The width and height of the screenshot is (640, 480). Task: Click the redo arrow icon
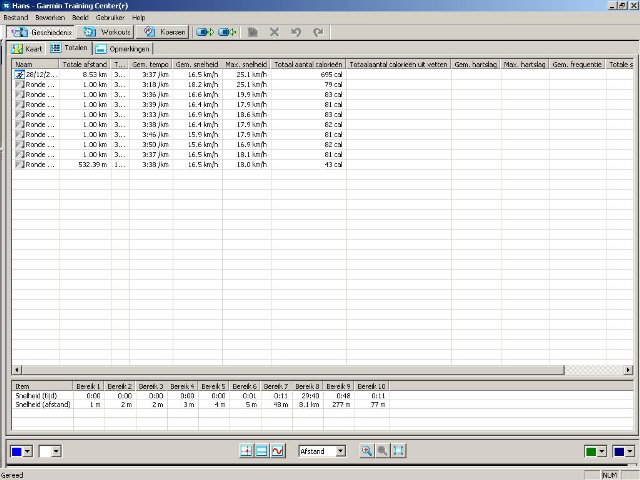[318, 32]
